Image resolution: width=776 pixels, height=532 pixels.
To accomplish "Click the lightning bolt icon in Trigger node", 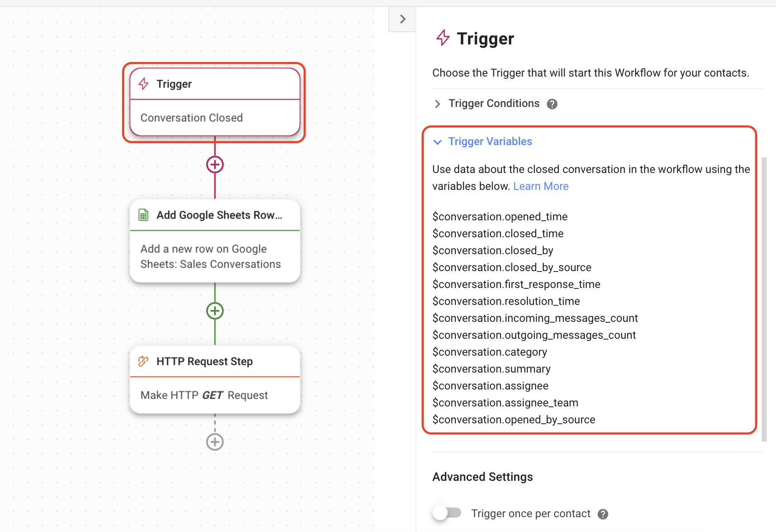I will pyautogui.click(x=144, y=84).
